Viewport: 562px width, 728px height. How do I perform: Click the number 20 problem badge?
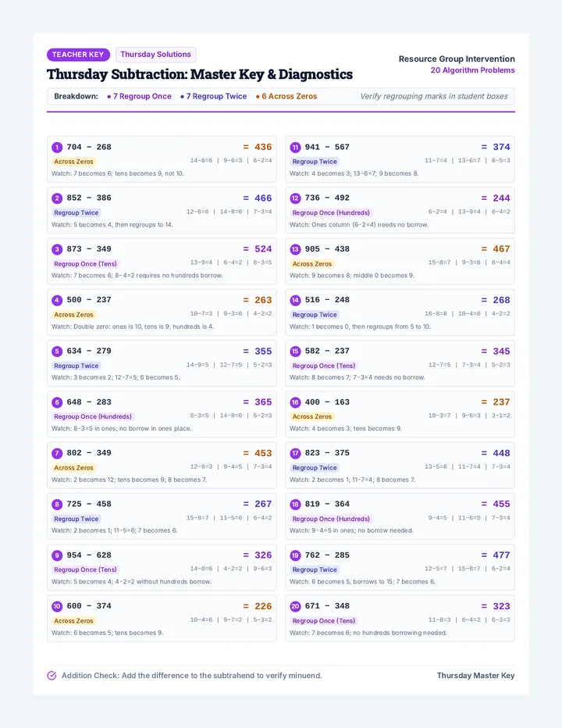[295, 606]
